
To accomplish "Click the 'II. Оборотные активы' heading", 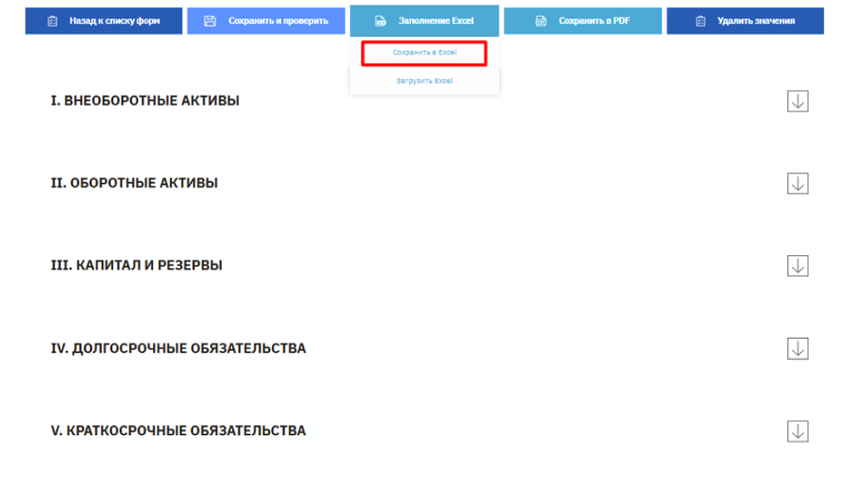I will click(135, 184).
